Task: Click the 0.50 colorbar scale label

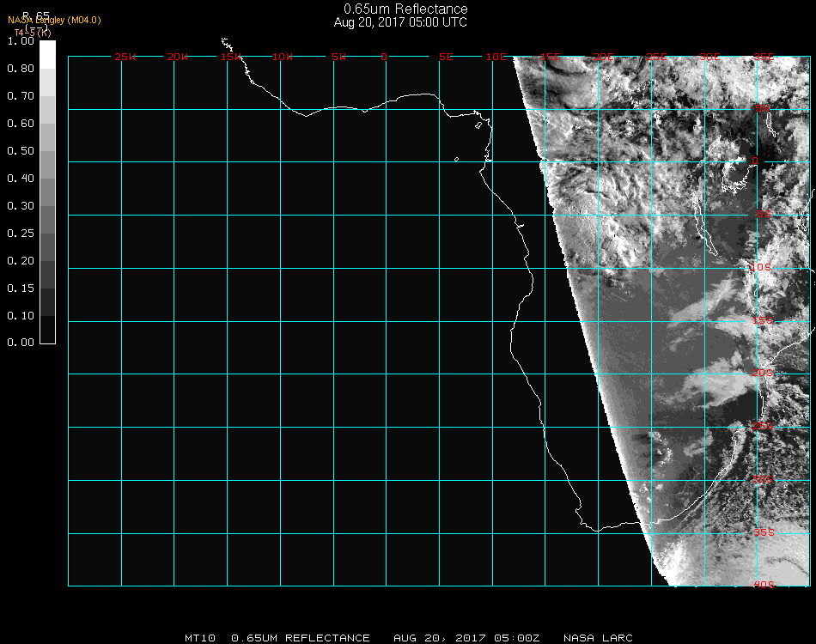Action: (x=21, y=151)
